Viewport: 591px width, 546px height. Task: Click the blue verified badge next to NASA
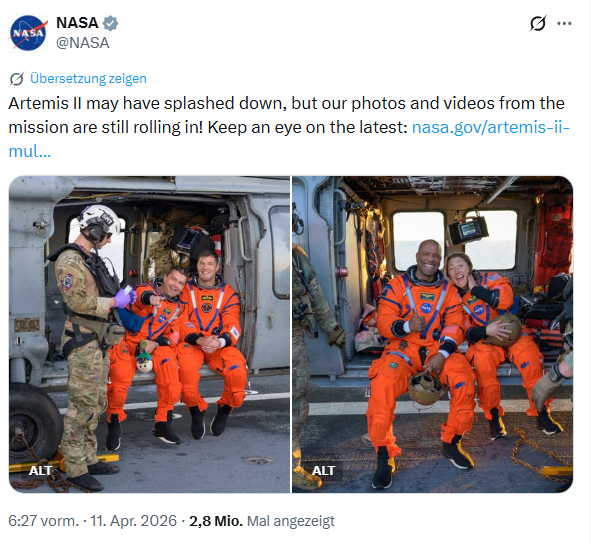[x=110, y=23]
